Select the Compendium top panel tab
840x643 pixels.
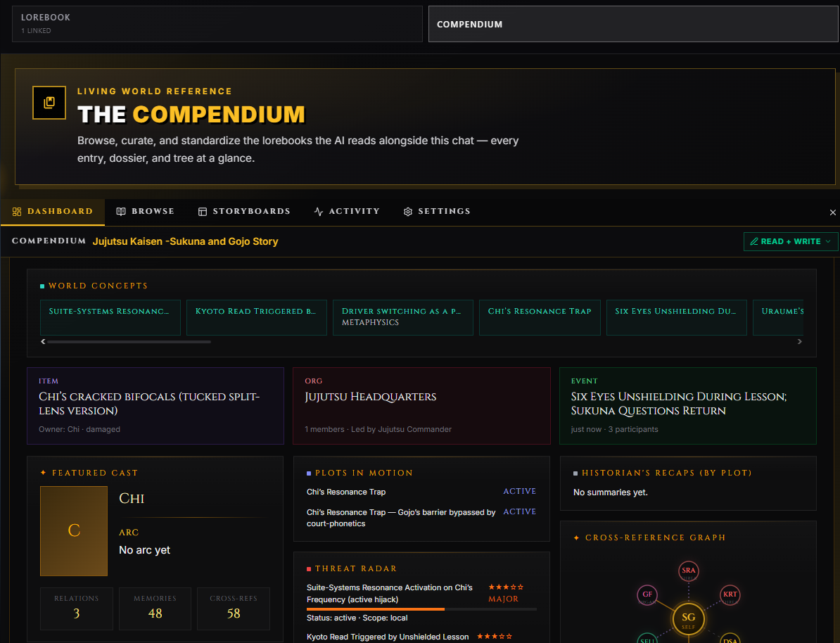(x=633, y=24)
